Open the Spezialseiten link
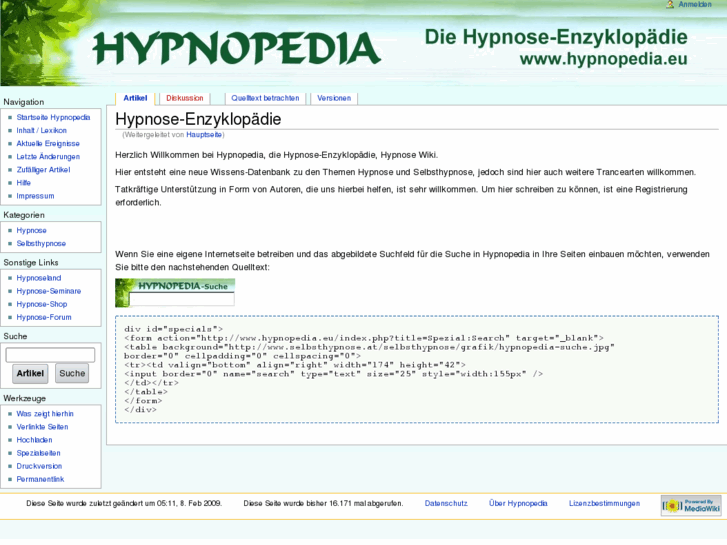727x545 pixels. tap(38, 453)
